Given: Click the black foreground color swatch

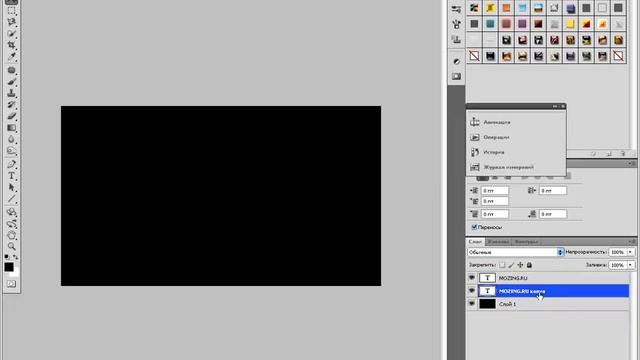Looking at the screenshot, I should pos(9,267).
